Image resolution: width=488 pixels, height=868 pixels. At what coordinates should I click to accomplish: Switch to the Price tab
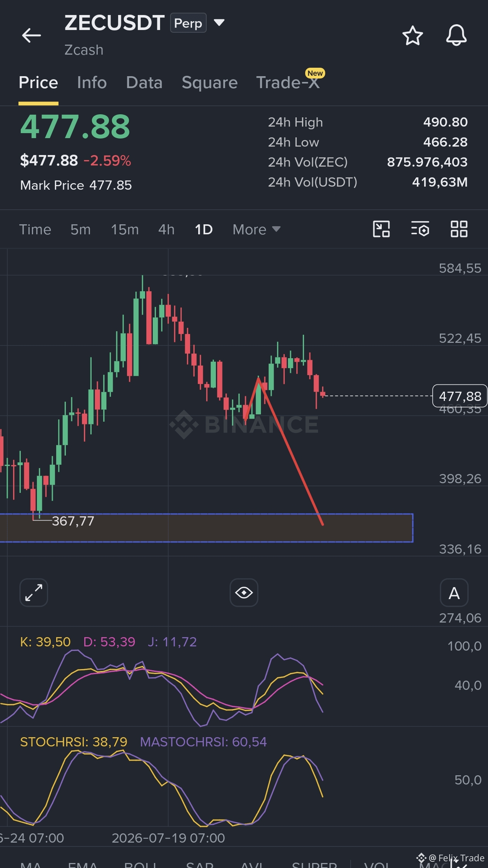[38, 83]
